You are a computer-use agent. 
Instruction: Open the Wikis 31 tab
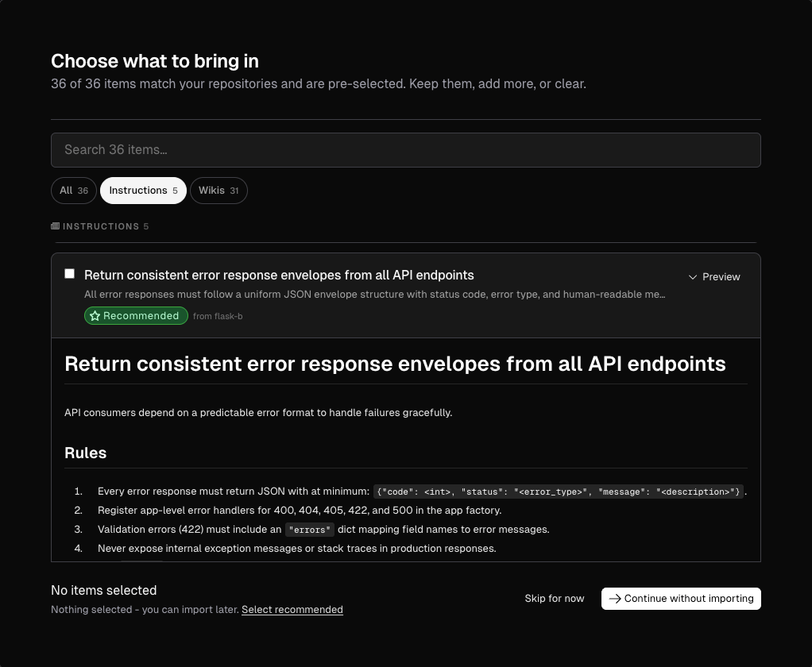218,191
